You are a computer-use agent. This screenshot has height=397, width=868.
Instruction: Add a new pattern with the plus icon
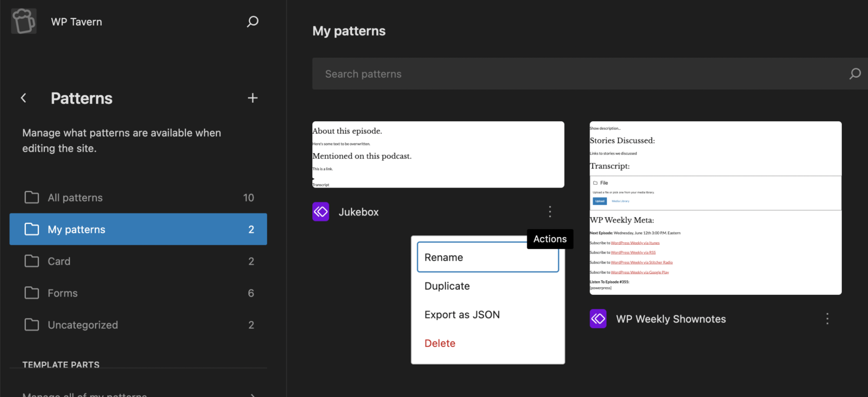tap(252, 98)
